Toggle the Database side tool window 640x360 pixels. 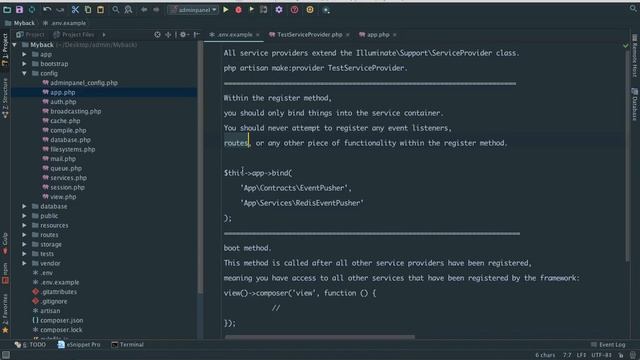pyautogui.click(x=635, y=104)
